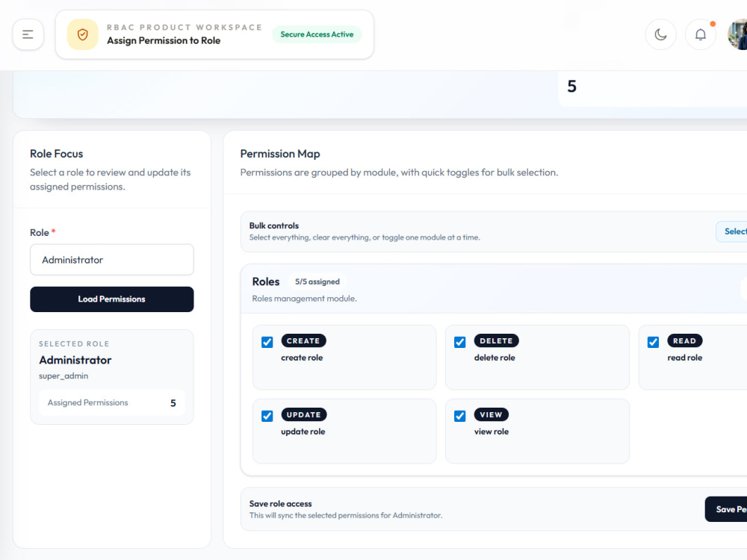Screen dimensions: 747x560
Task: Click the Assigned Permissions count row
Action: click(x=112, y=402)
